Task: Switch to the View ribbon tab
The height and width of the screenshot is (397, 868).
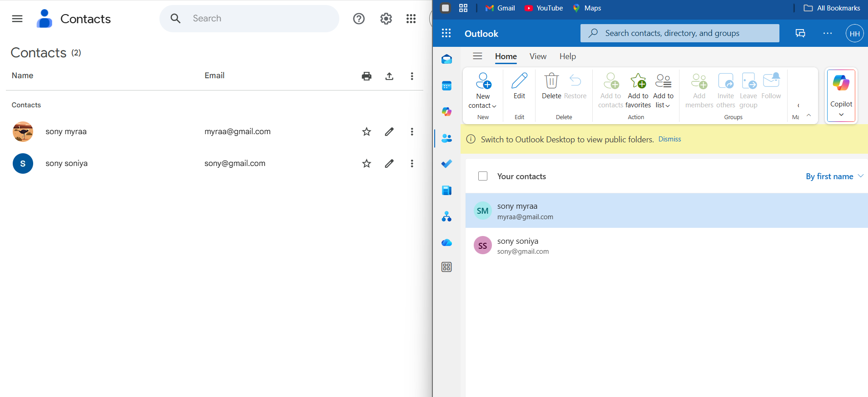Action: (538, 56)
